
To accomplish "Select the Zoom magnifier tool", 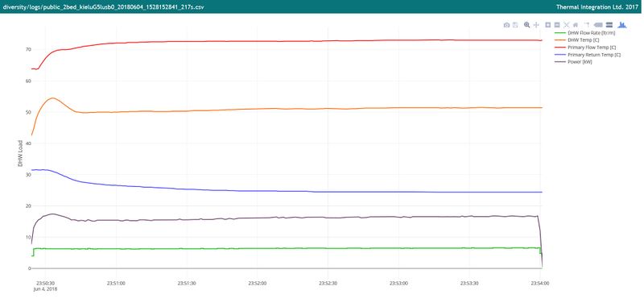I will 527,25.
